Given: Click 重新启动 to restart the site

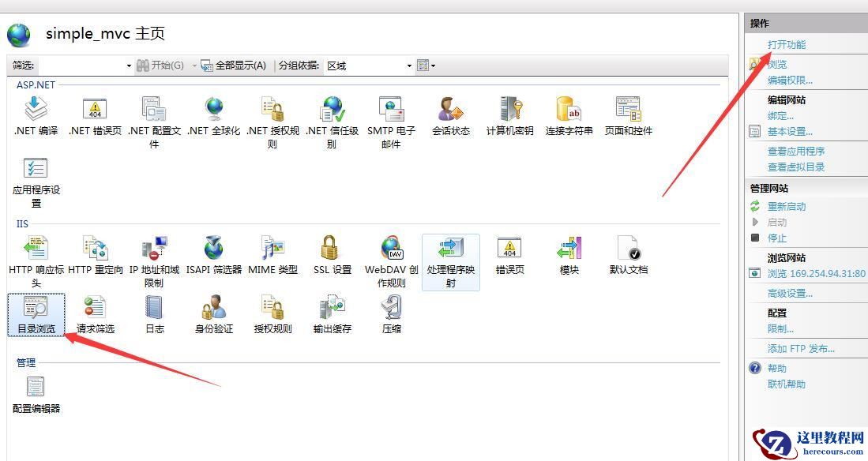Looking at the screenshot, I should pyautogui.click(x=786, y=207).
